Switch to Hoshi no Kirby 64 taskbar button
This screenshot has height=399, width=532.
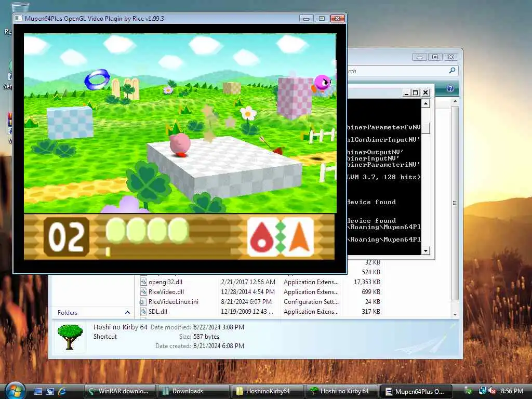click(x=341, y=391)
